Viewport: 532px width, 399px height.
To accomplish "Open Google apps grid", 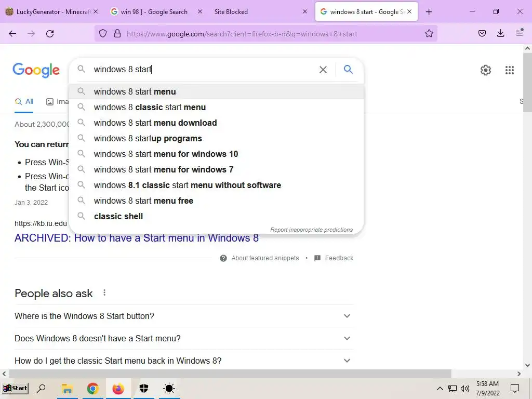I will point(509,70).
